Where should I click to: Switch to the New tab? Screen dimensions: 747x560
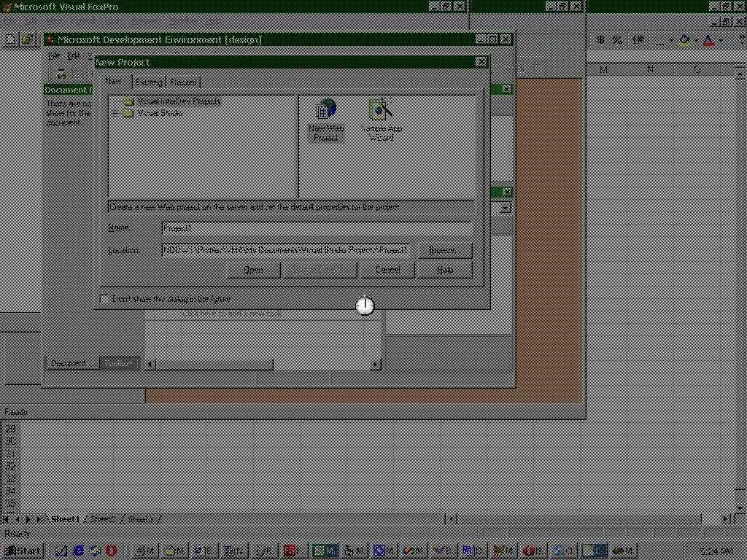[x=113, y=81]
